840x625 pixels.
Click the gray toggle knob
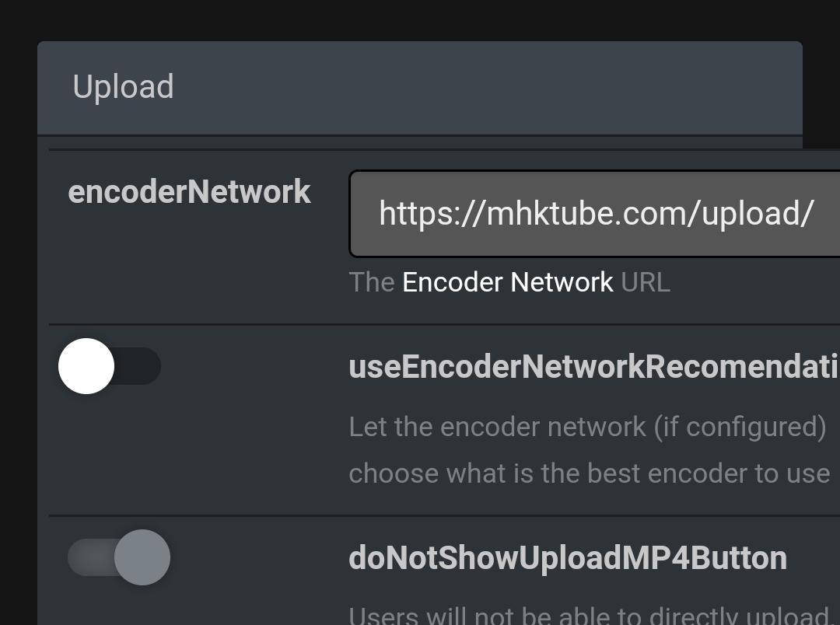point(143,557)
